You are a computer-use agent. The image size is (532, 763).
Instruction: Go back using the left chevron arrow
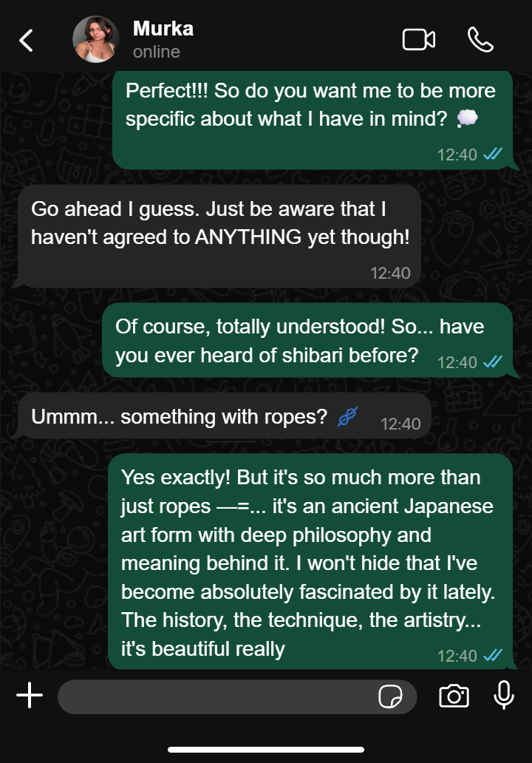[27, 40]
